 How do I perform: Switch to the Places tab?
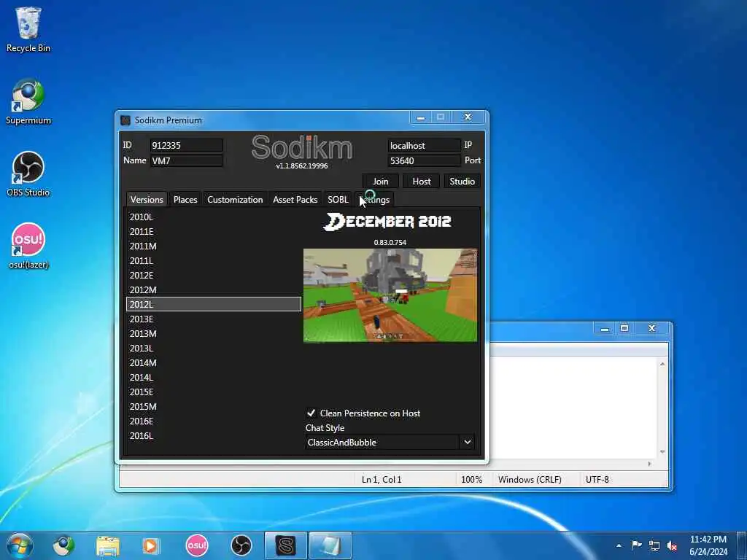coord(185,200)
